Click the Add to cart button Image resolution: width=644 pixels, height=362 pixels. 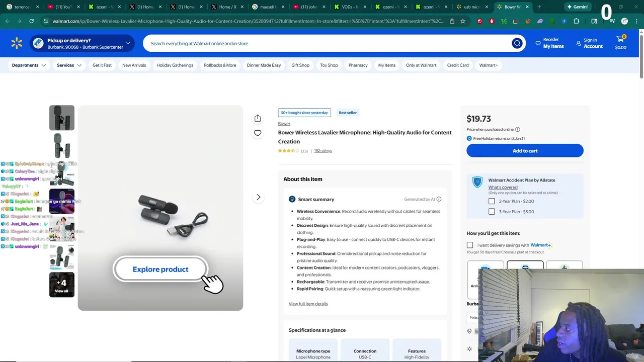pos(525,151)
